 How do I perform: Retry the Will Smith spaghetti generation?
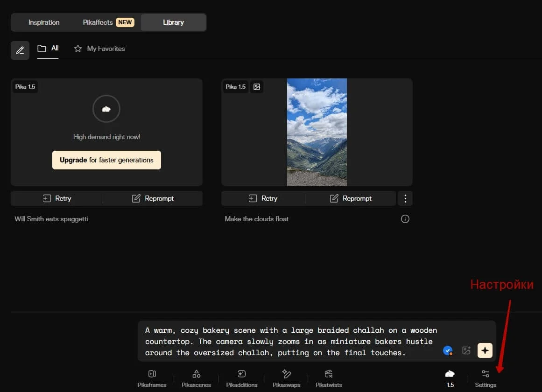tap(57, 198)
